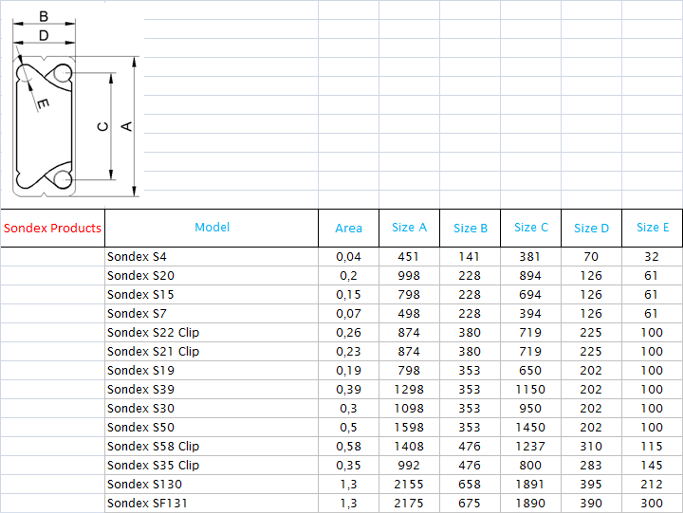Click the 'Sondex S21 Clip' model cell
This screenshot has height=513, width=683.
212,351
